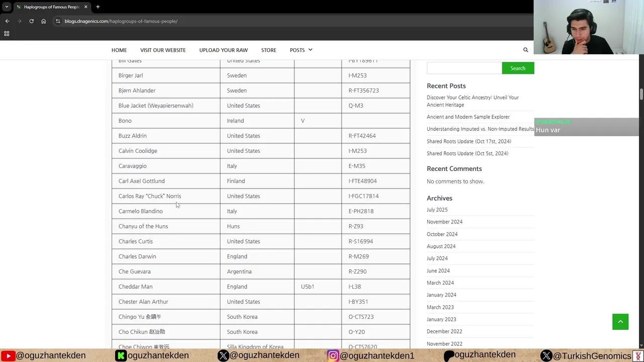Open UPLOAD YOUR RAW menu item
The image size is (644, 362).
click(223, 50)
